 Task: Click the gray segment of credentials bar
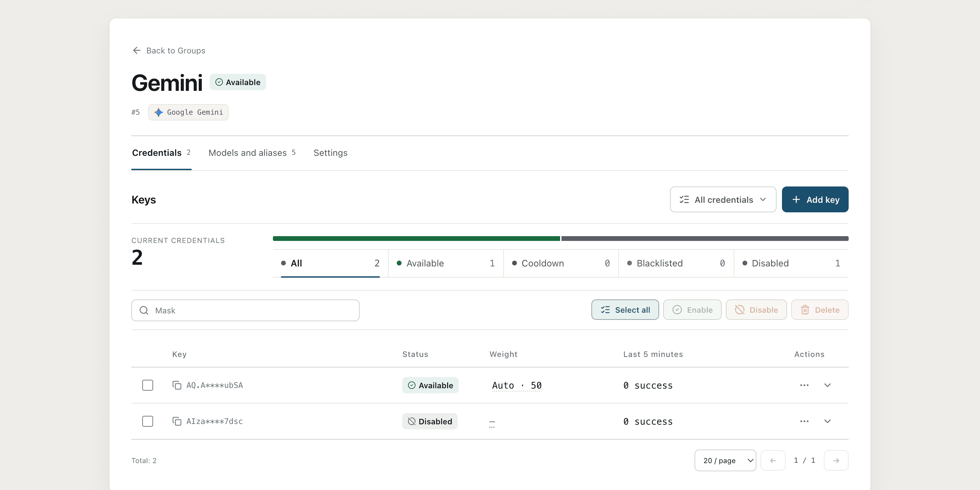coord(705,239)
